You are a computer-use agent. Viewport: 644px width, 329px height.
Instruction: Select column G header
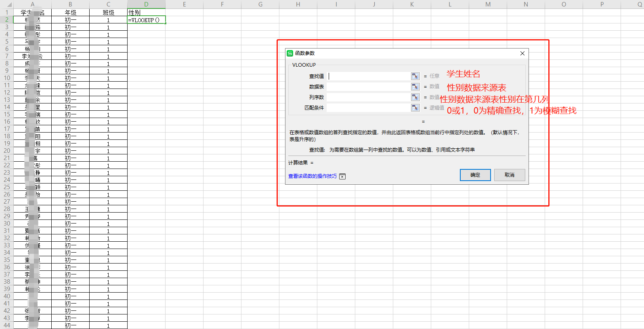[260, 4]
